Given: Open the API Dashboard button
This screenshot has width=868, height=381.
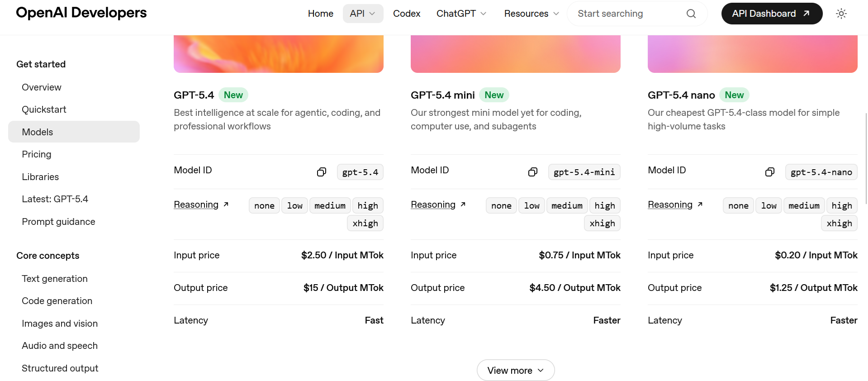Looking at the screenshot, I should [x=772, y=14].
